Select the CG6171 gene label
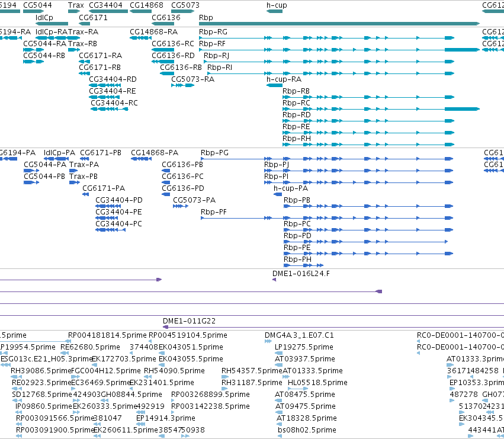 [93, 18]
